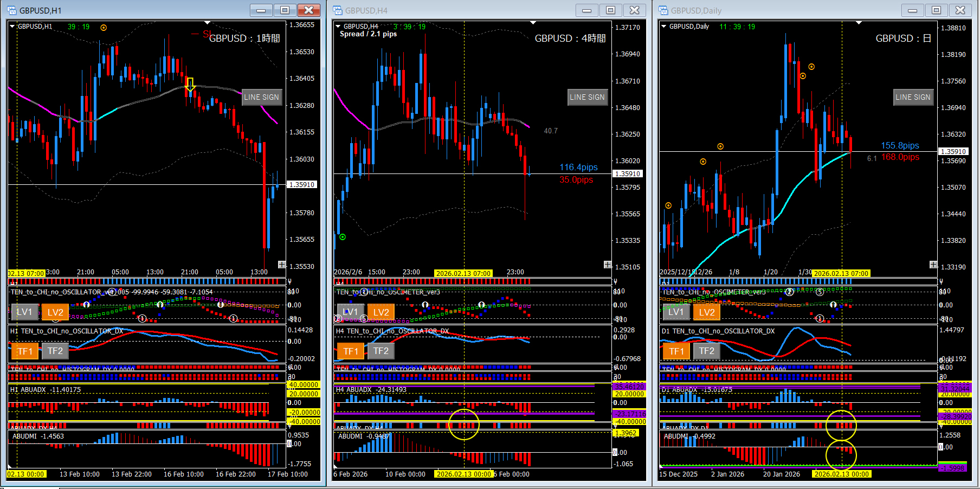Click the plus icon in the Daily chart corner
The width and height of the screenshot is (980, 489).
tap(933, 265)
